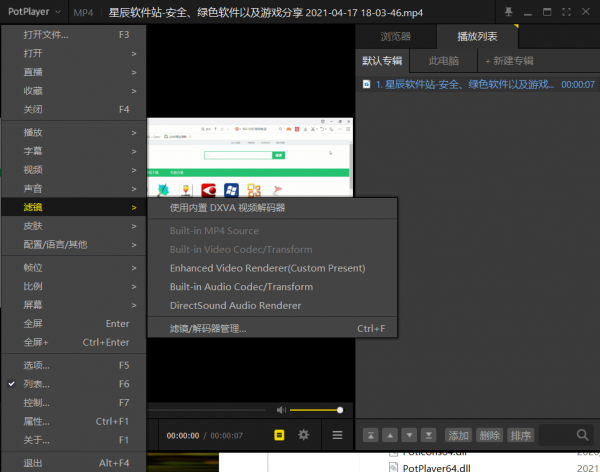
Task: Click the playlist search magnifier icon
Action: click(582, 435)
